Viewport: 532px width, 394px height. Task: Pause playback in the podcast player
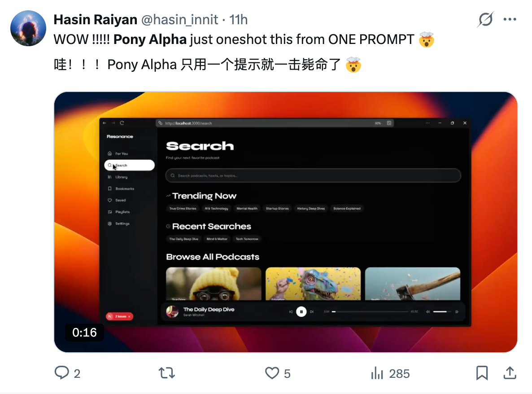coord(301,311)
